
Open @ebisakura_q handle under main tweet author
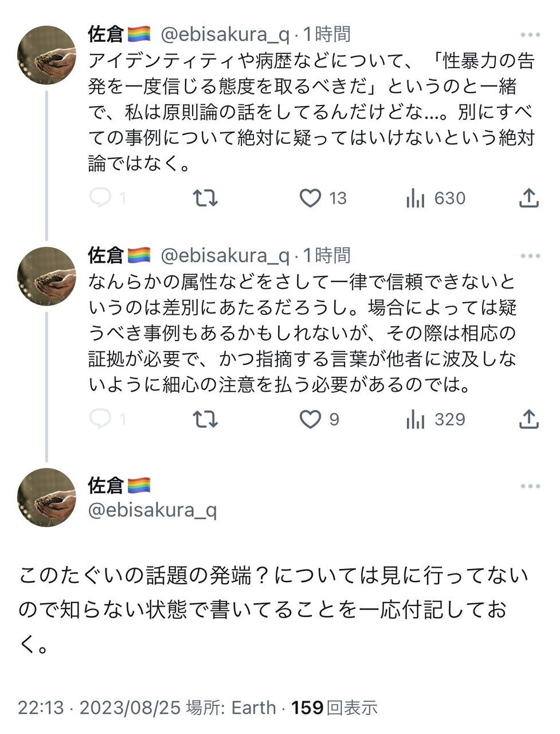152,510
